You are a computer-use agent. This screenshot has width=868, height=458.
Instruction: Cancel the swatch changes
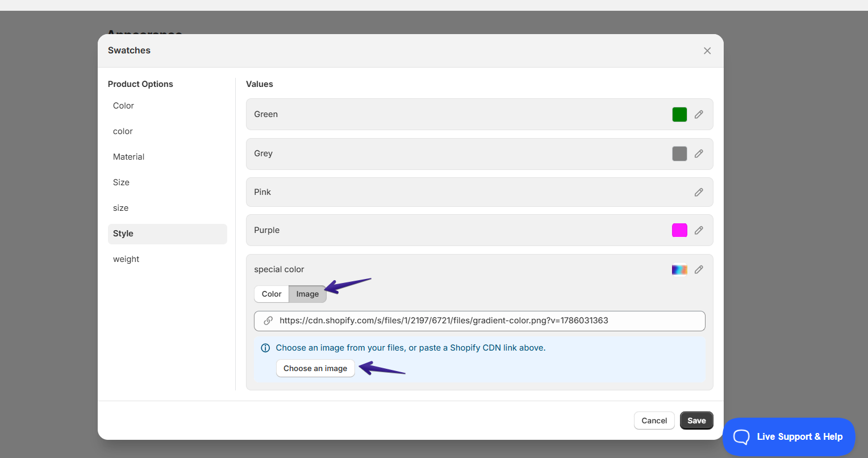(x=654, y=420)
